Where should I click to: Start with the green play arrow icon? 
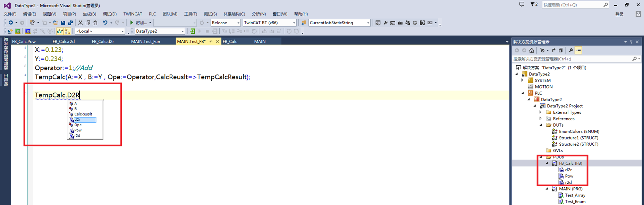132,23
